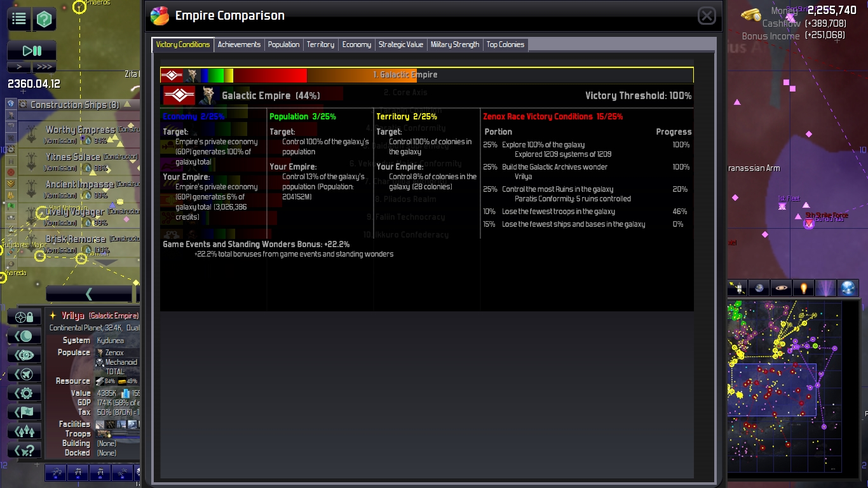Click the red circle filter icon in list sidebar
868x488 pixels.
coord(11,172)
